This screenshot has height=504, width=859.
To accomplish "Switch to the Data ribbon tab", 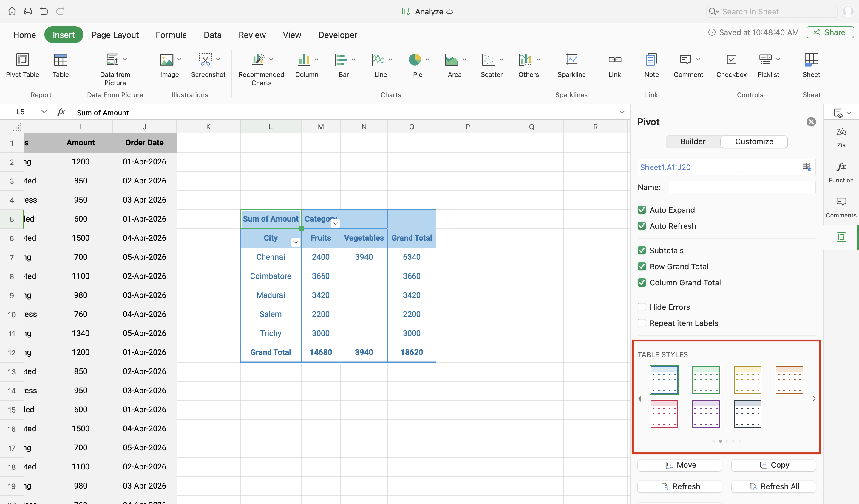I will [x=212, y=35].
